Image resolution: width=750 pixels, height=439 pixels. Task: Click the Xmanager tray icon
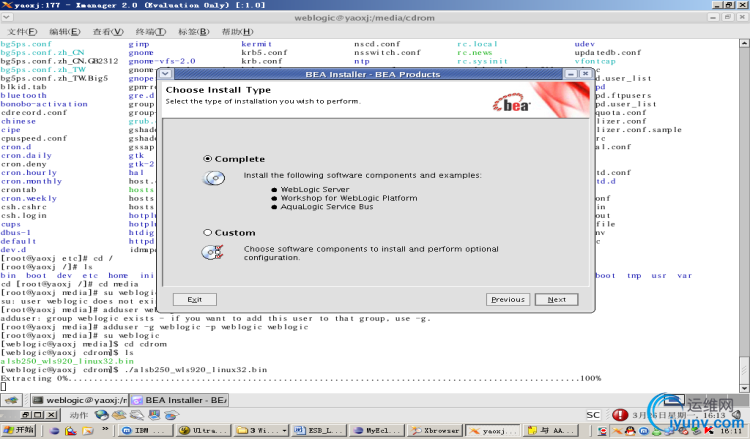click(617, 431)
